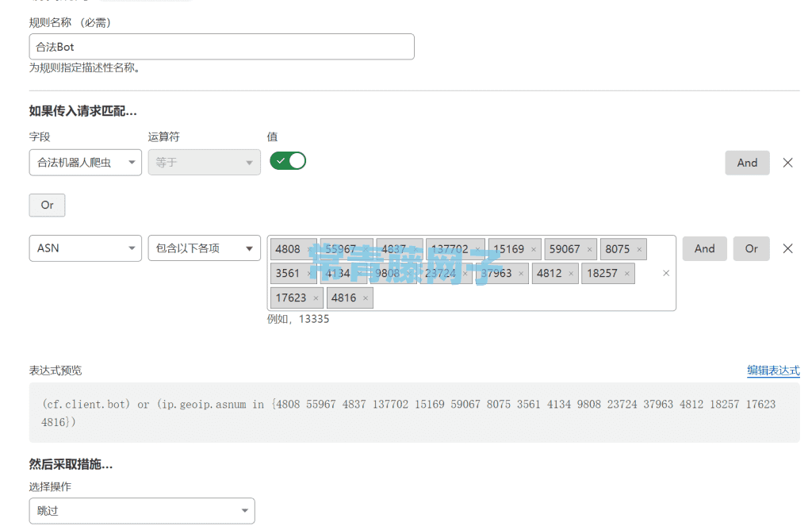Remove ASN tag 17623
812x530 pixels.
point(316,298)
